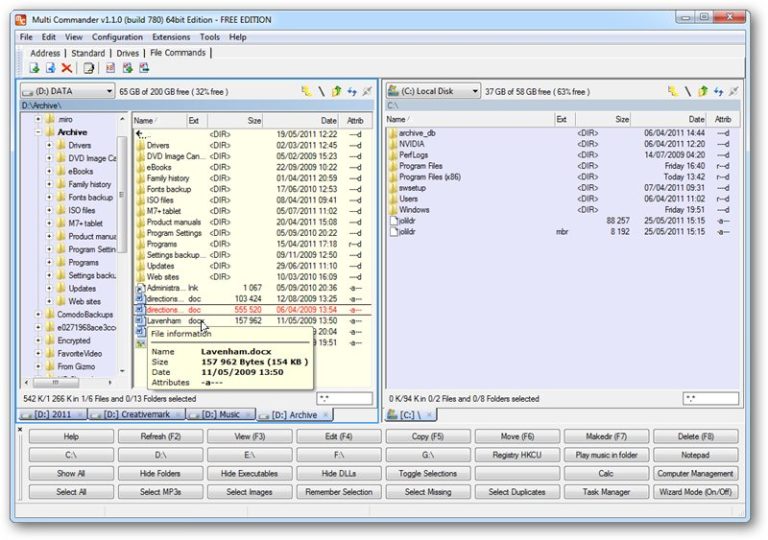Toggle Hide Folders button
The width and height of the screenshot is (768, 540).
160,473
